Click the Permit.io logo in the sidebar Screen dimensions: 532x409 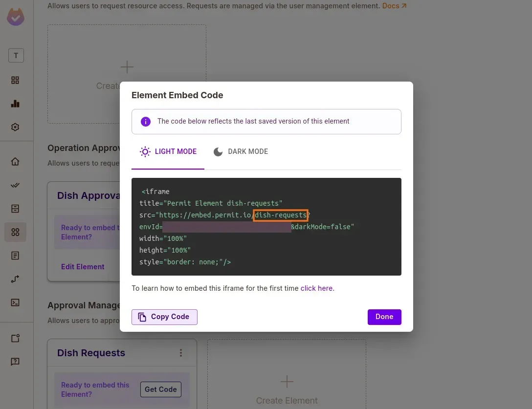[x=16, y=17]
